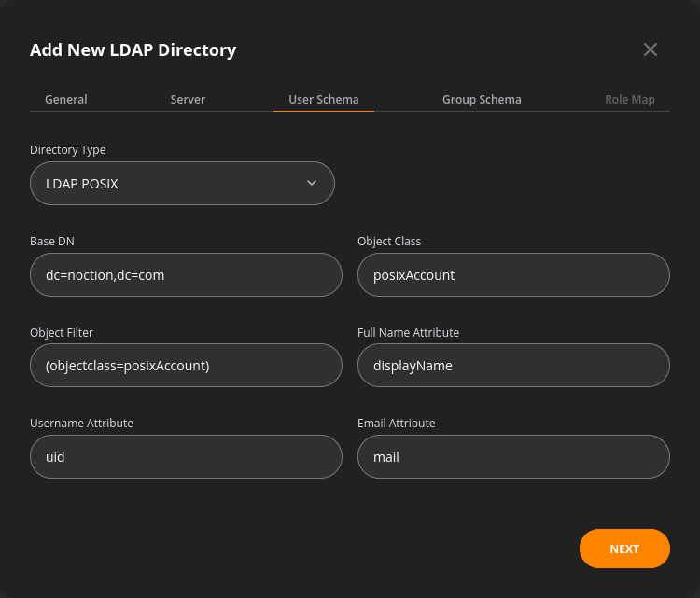Focus the Email Attribute field containing mail
Viewport: 700px width, 598px height.
coord(513,457)
